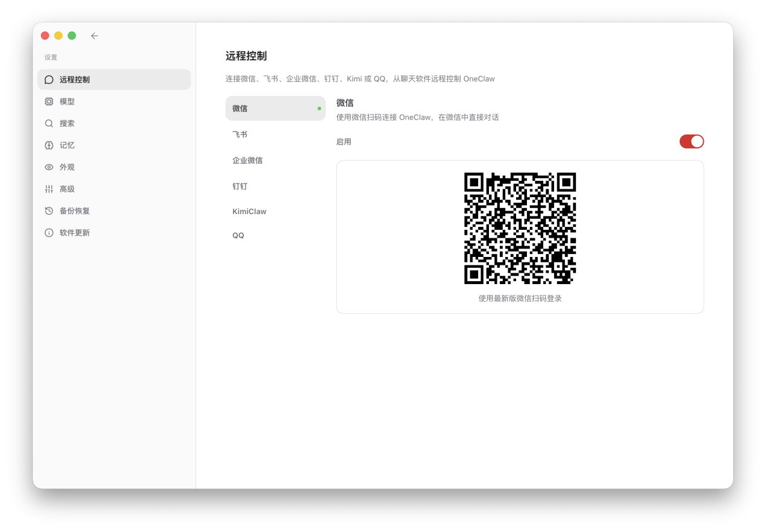The height and width of the screenshot is (532, 766).
Task: Go back using the arrow at top left
Action: click(94, 36)
